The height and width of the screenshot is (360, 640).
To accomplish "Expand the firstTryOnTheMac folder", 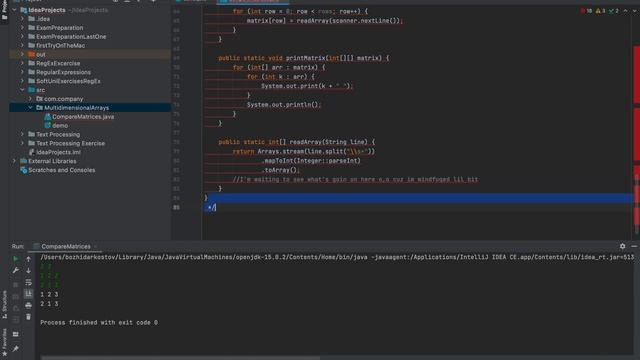I will [x=22, y=45].
